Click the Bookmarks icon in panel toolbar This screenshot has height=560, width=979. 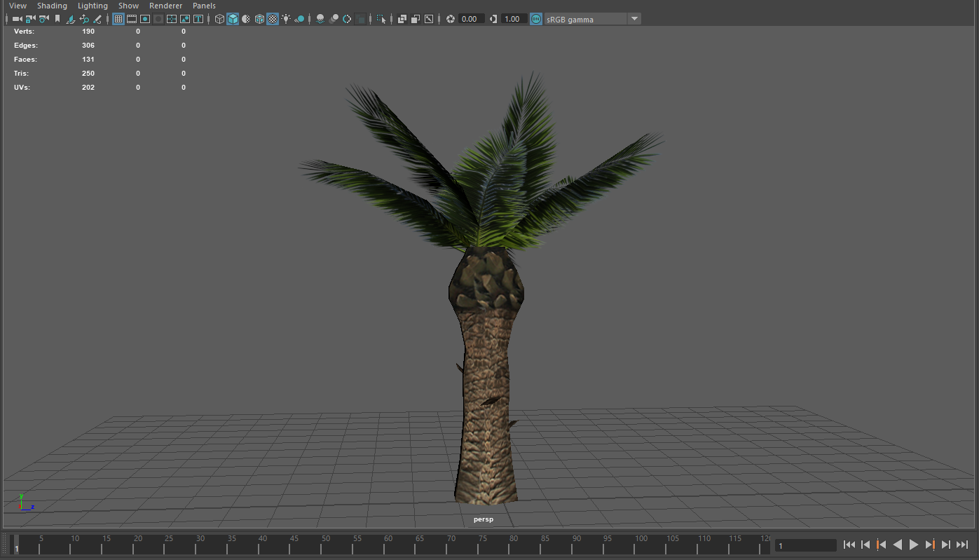(x=57, y=19)
